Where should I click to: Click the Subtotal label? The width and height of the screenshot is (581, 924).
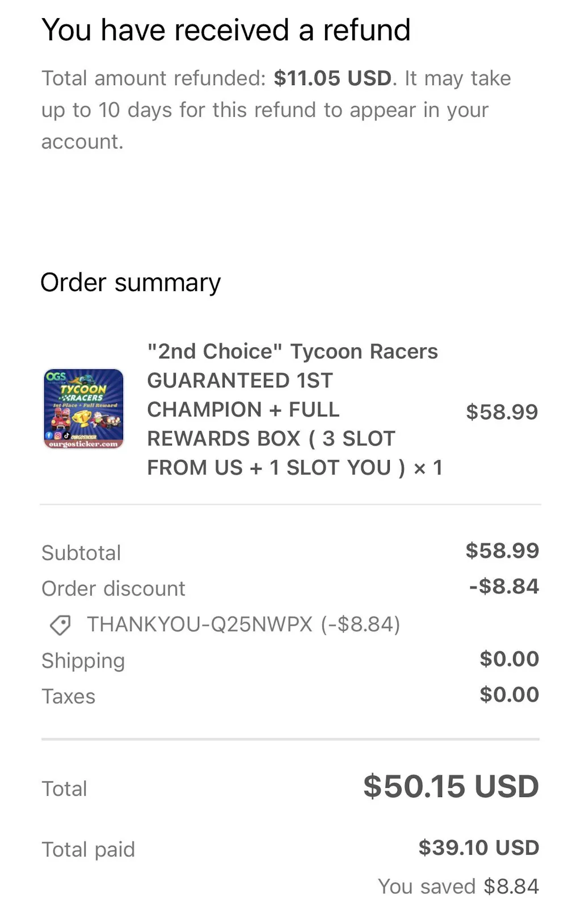(x=81, y=553)
